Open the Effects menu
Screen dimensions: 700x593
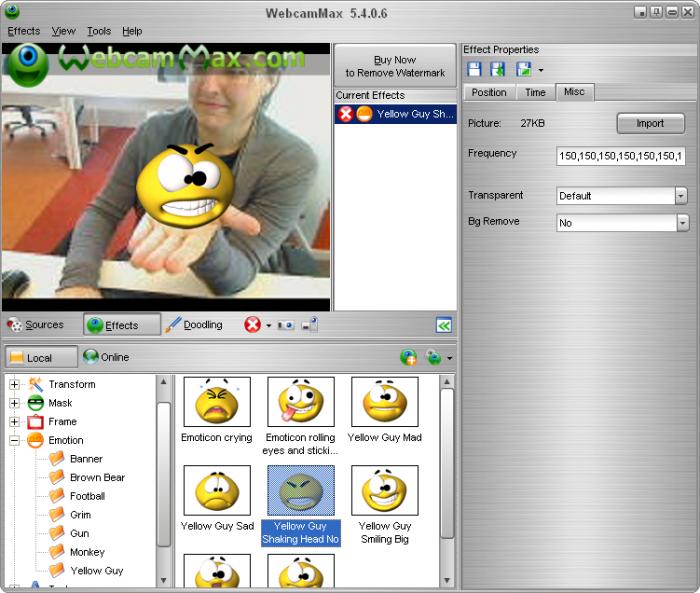[x=24, y=31]
